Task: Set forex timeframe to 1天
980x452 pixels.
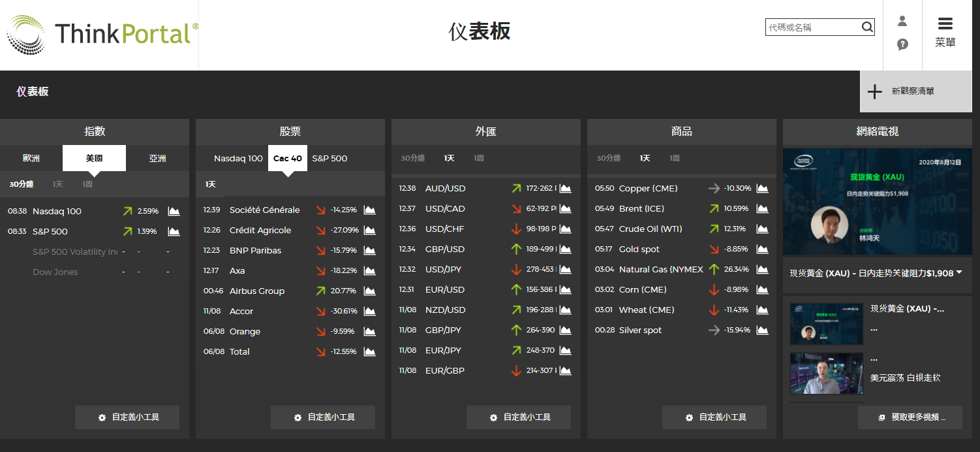Action: (x=449, y=158)
